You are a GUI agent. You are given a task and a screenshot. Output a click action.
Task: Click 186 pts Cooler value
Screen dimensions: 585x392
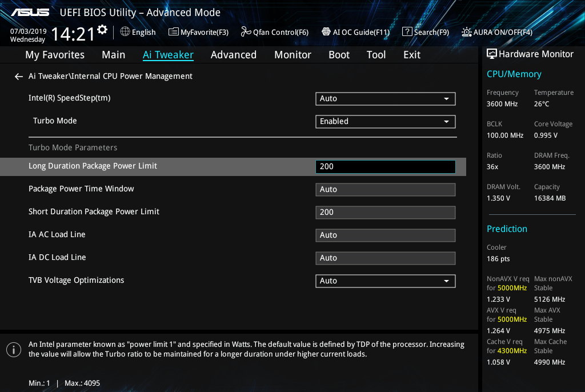[x=498, y=259]
